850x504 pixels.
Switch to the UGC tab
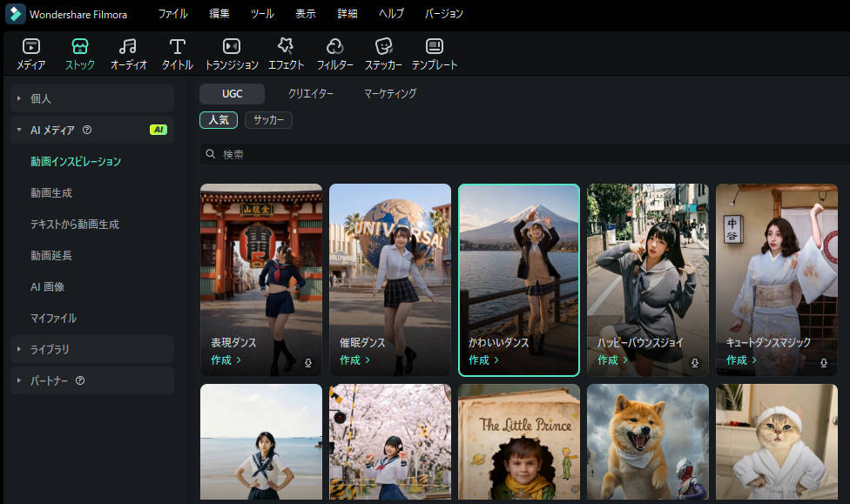click(x=232, y=94)
